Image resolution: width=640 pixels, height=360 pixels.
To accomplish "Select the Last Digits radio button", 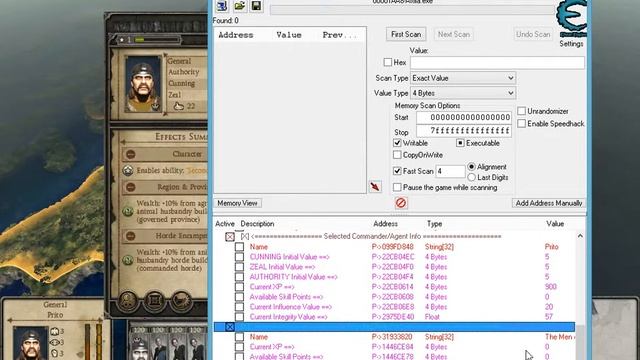I will click(x=471, y=178).
